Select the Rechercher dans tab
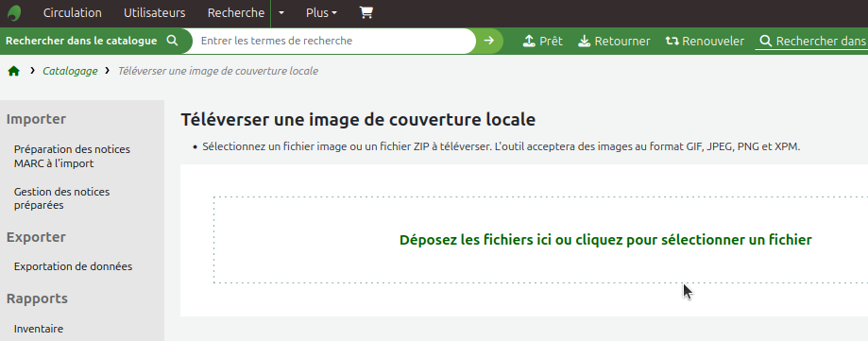868x341 pixels. click(x=811, y=41)
